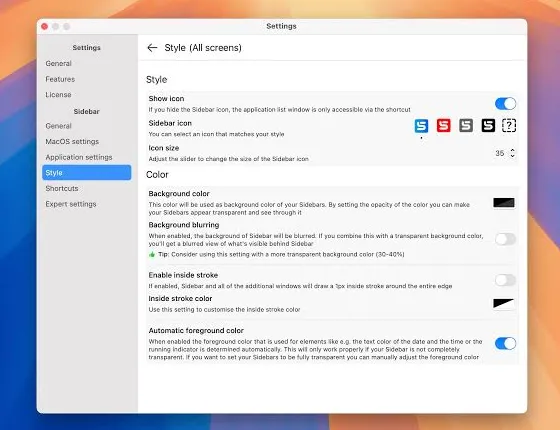Choose the gray Sidebar icon
Screen dimensions: 560x430
point(466,126)
